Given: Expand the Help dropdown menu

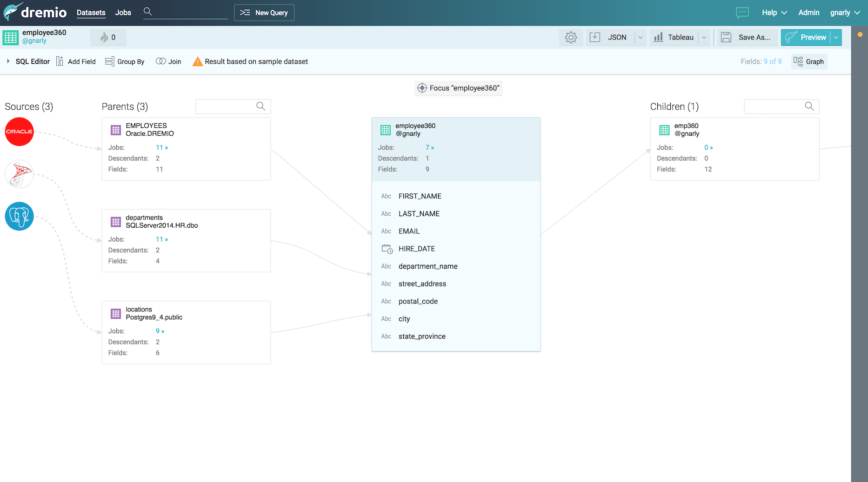Looking at the screenshot, I should [x=775, y=13].
